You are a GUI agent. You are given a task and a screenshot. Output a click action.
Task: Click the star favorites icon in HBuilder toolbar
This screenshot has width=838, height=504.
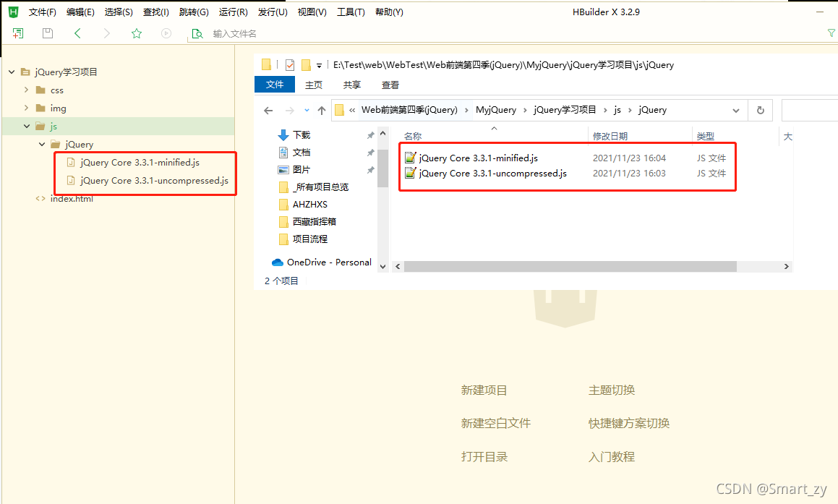click(x=136, y=33)
